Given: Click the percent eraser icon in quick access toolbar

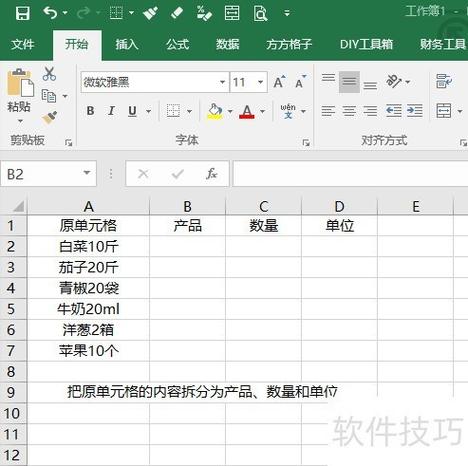Looking at the screenshot, I should click(204, 13).
